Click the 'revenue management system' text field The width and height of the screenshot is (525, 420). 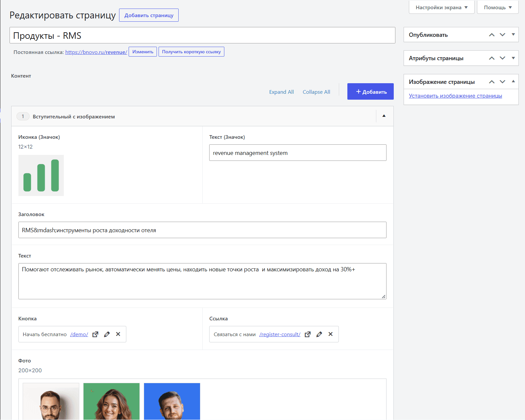[298, 153]
